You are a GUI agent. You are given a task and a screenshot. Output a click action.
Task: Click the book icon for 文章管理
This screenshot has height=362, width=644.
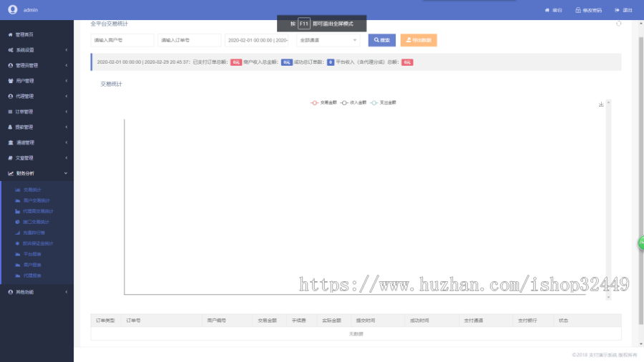tap(10, 158)
